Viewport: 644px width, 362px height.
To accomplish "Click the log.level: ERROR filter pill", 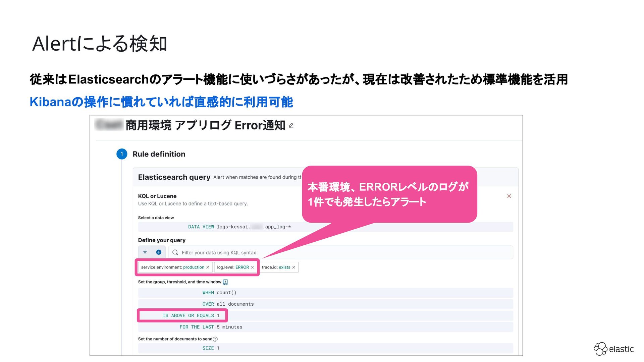I will 232,267.
